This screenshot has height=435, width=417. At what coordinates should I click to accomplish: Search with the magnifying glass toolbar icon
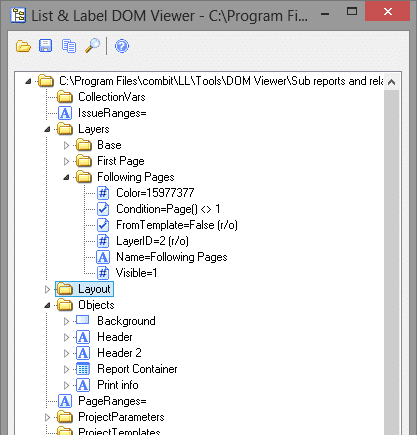point(92,46)
